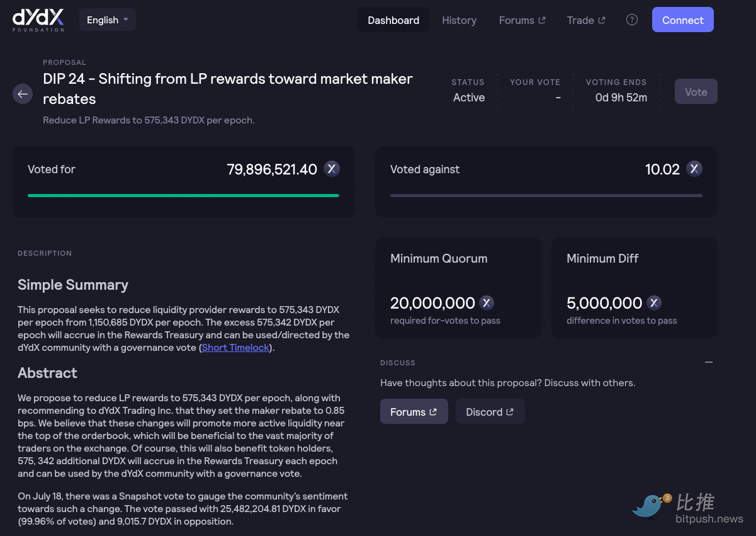Click the proposal title DIP 24
The image size is (756, 536).
click(228, 89)
